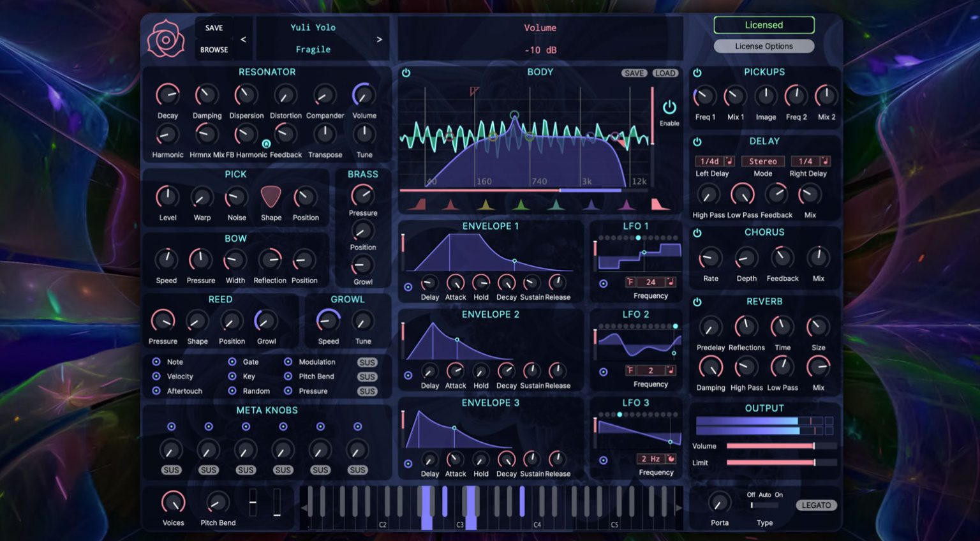Disable the Chorus power icon
This screenshot has height=541, width=980.
(697, 233)
